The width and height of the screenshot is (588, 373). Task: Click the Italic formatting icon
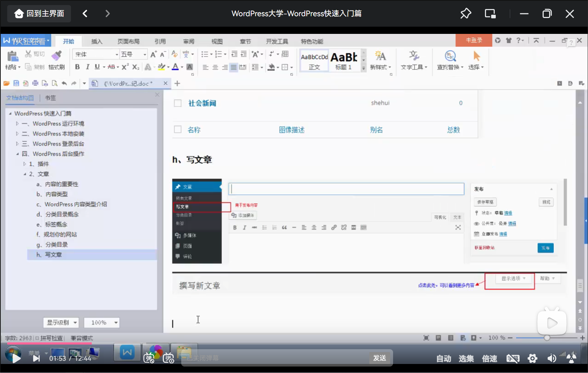click(87, 67)
